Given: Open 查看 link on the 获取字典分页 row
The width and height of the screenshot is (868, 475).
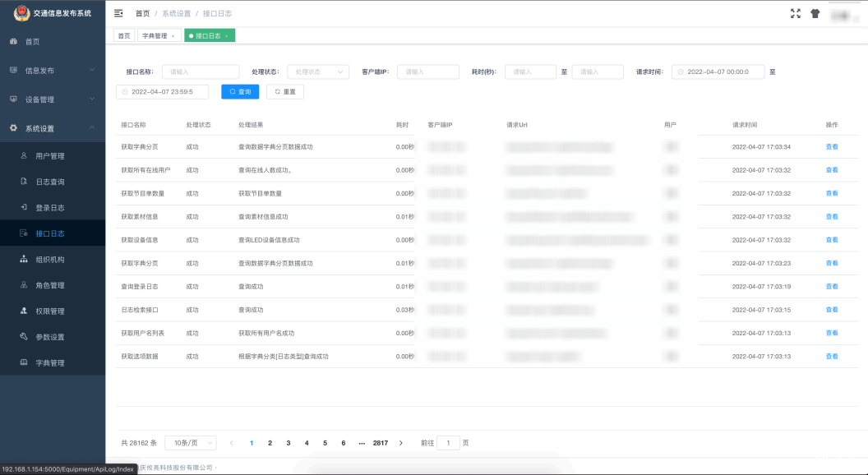Looking at the screenshot, I should coord(830,146).
